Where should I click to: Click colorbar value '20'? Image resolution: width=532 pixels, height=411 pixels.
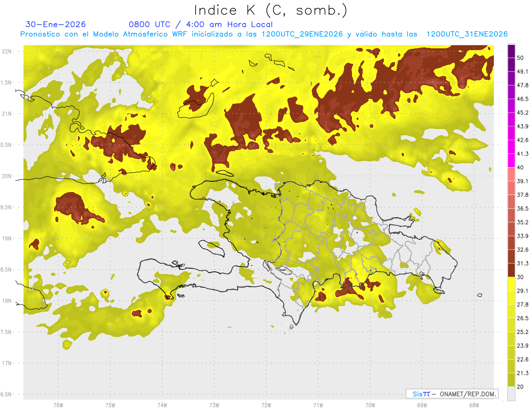coord(520,387)
